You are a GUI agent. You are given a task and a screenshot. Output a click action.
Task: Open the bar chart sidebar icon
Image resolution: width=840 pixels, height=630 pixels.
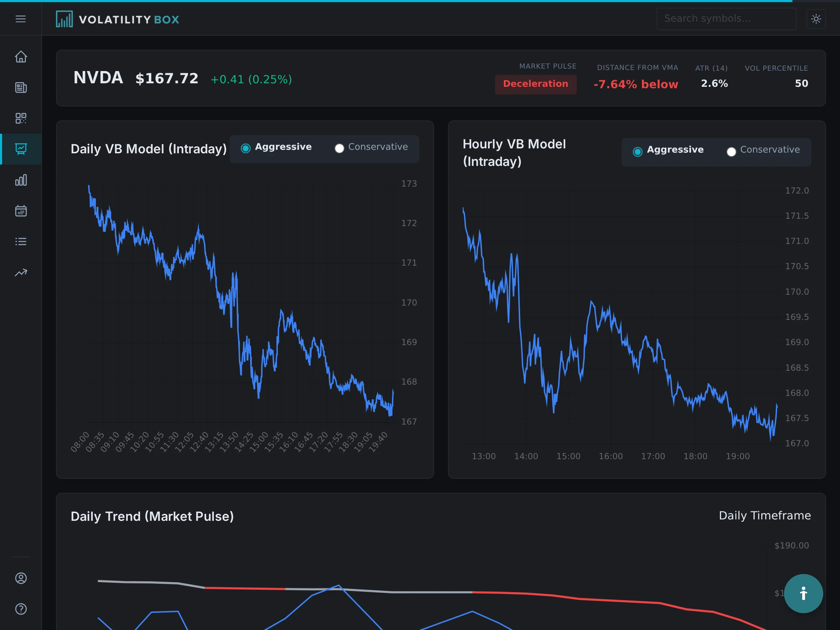(x=21, y=180)
